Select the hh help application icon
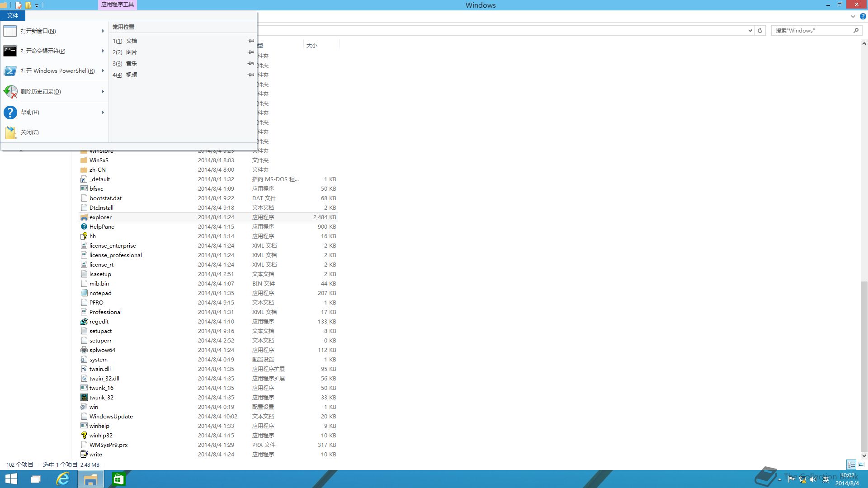Image resolution: width=868 pixels, height=488 pixels. tap(84, 236)
